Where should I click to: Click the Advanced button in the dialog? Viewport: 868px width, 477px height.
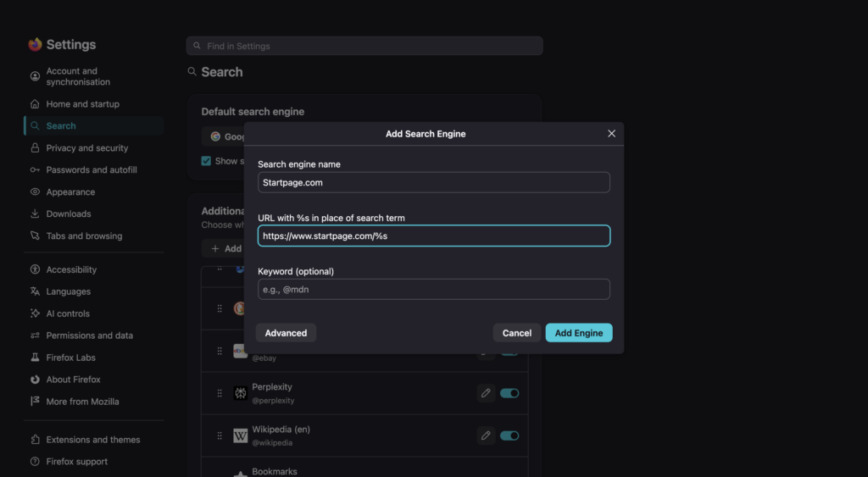point(286,333)
